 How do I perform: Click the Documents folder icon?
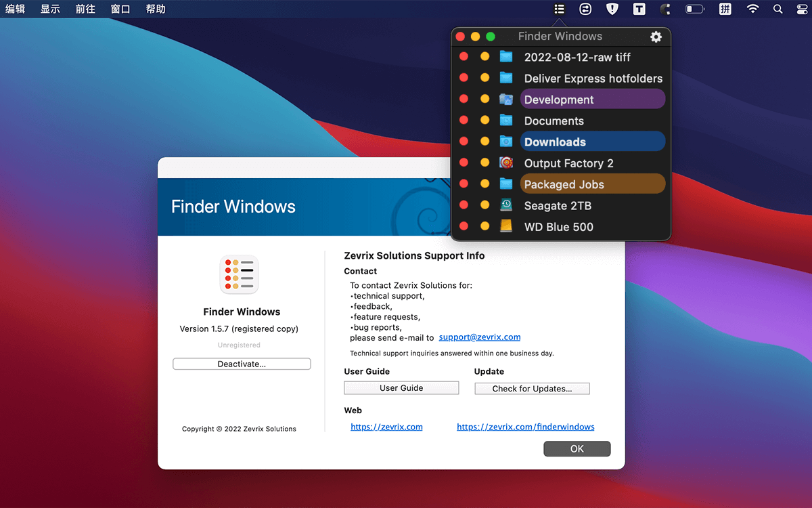point(506,120)
